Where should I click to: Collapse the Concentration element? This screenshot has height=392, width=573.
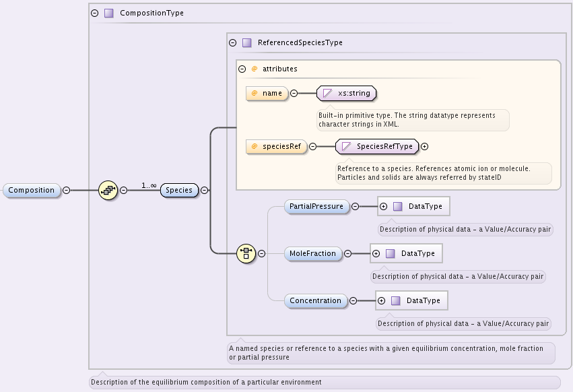pyautogui.click(x=353, y=301)
